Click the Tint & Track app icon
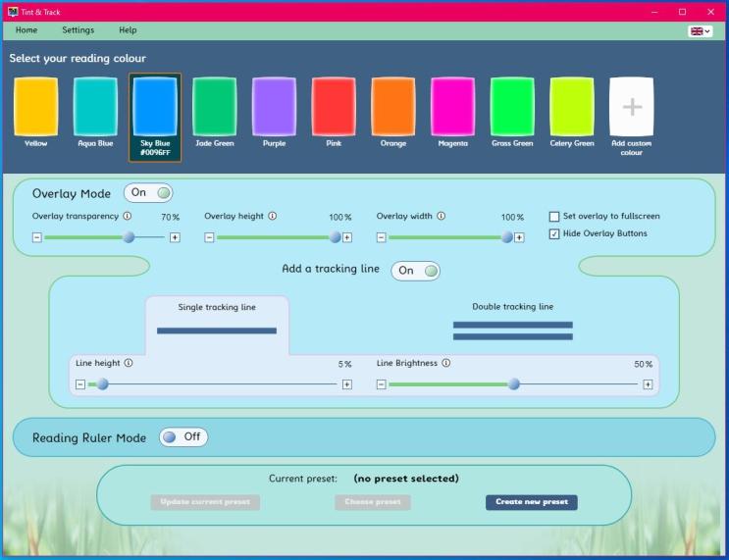The height and width of the screenshot is (560, 729). point(13,12)
